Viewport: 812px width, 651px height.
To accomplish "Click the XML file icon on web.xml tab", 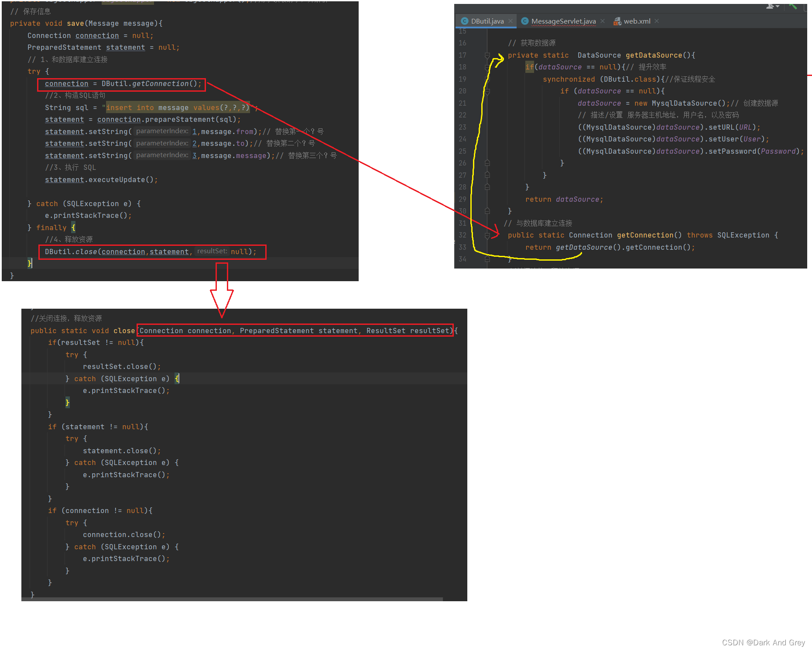I will coord(617,21).
